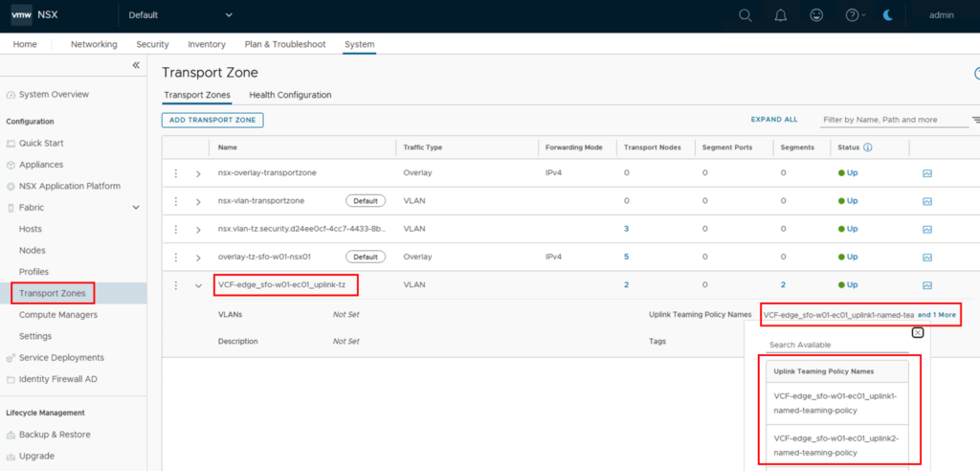Screen dimensions: 980x471
Task: Open row actions menu for overlay-tz-sfo-w01-nsx01
Action: (176, 258)
